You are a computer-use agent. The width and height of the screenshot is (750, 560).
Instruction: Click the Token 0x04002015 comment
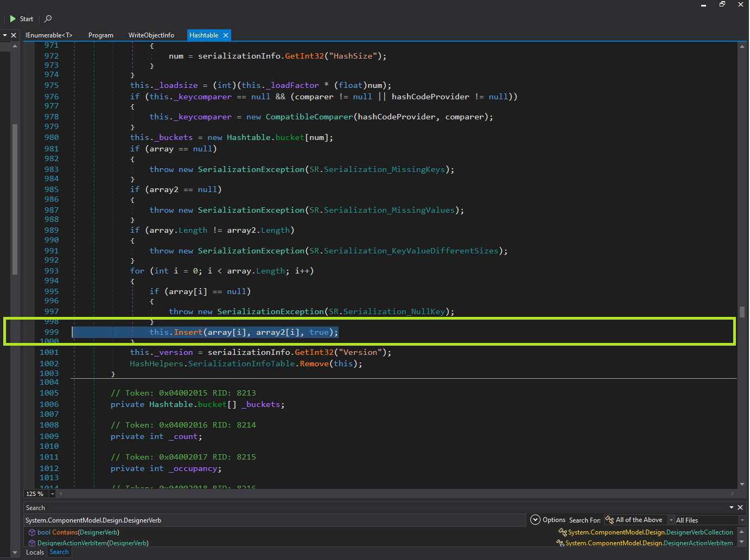(183, 393)
